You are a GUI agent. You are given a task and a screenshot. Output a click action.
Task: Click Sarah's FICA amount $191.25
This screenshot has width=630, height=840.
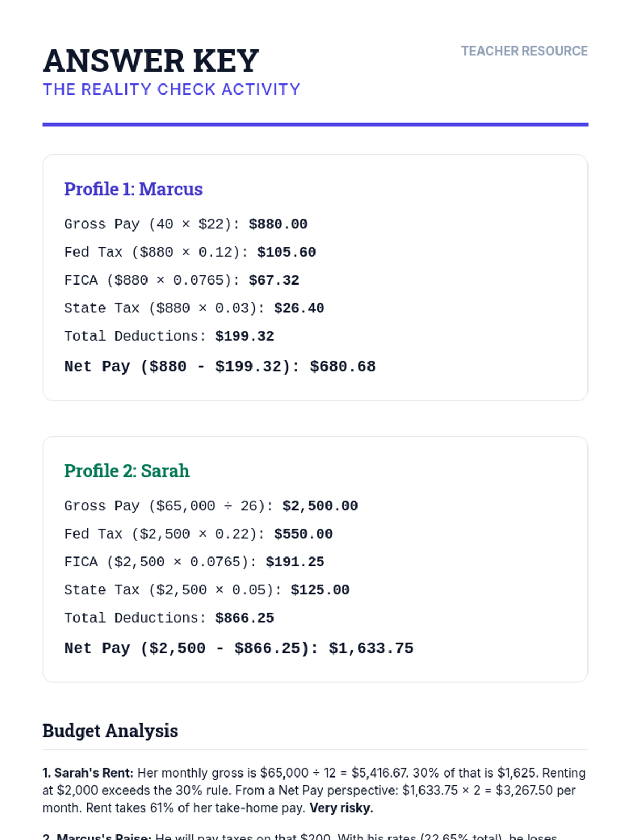tap(295, 562)
